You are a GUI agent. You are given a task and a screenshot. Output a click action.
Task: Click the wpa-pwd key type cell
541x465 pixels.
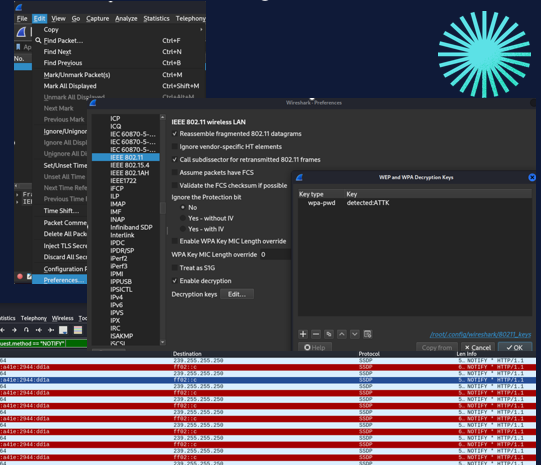[x=321, y=203]
